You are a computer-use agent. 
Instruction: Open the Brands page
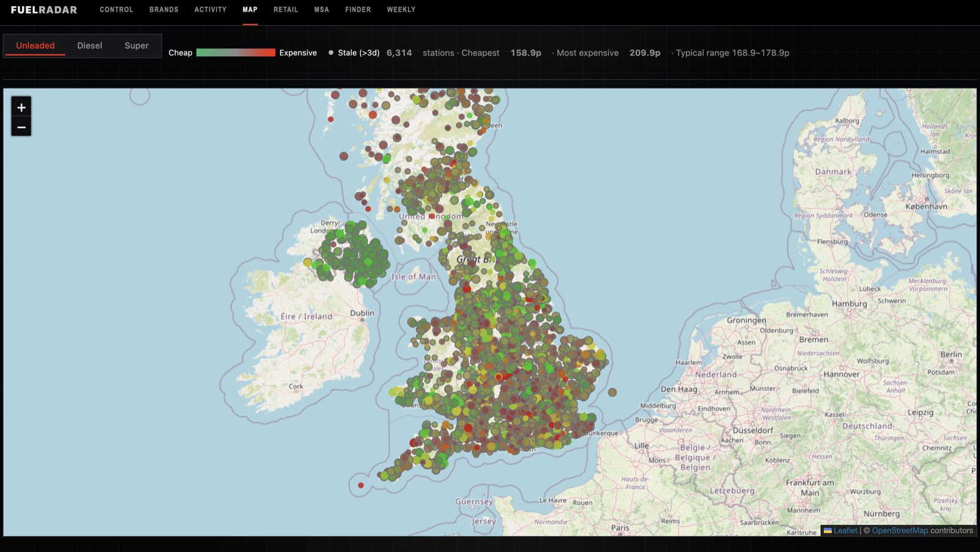click(164, 10)
